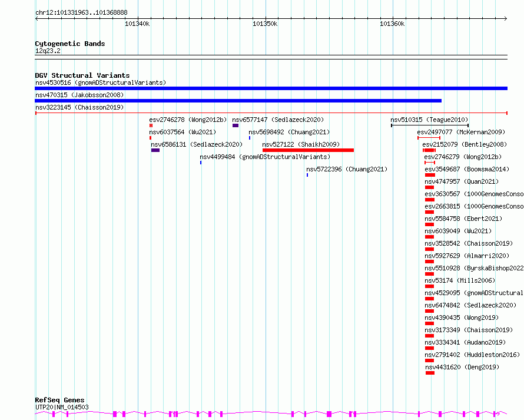Open nsv4431620 (Deng2019) label
The height and width of the screenshot is (420, 524).
coord(462,367)
